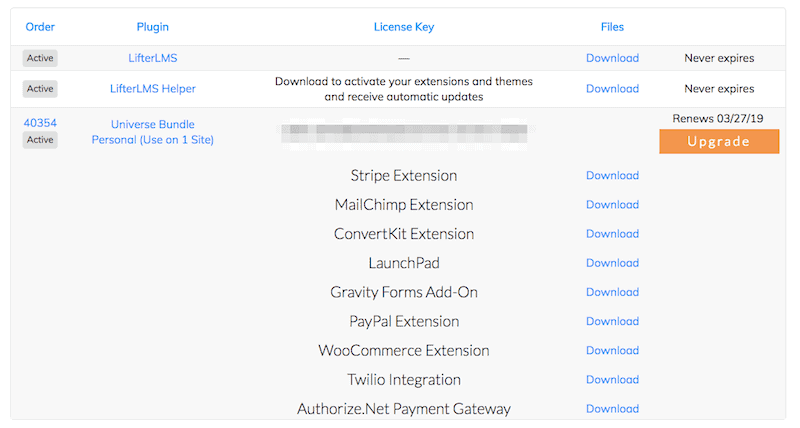
Task: Download the LaunchPad file
Action: tap(612, 263)
